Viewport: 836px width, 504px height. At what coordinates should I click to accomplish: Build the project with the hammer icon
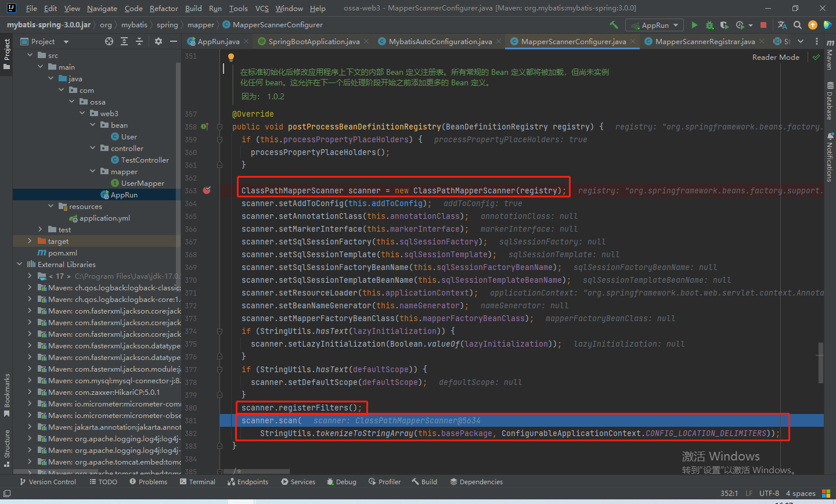coord(614,25)
